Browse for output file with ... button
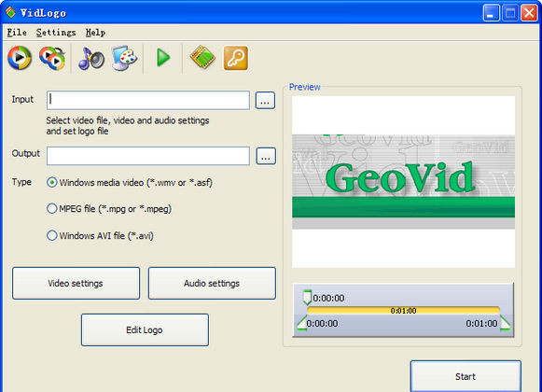The image size is (542, 392). point(266,156)
